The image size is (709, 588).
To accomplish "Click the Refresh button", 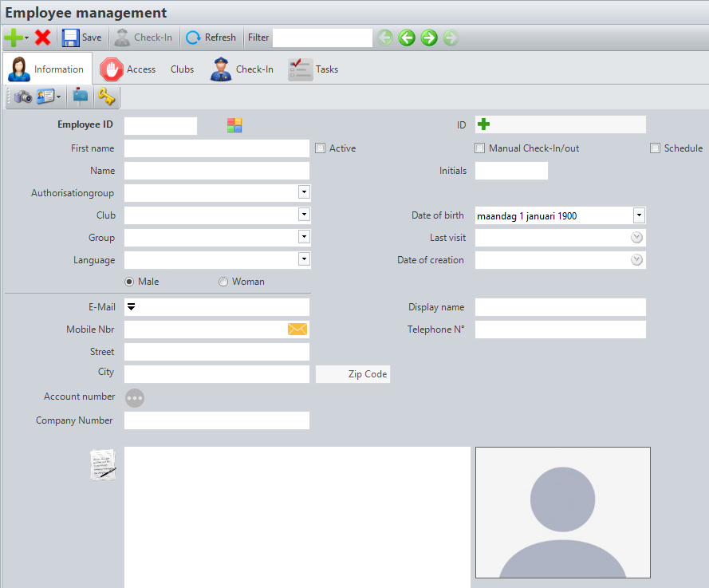I will (211, 37).
